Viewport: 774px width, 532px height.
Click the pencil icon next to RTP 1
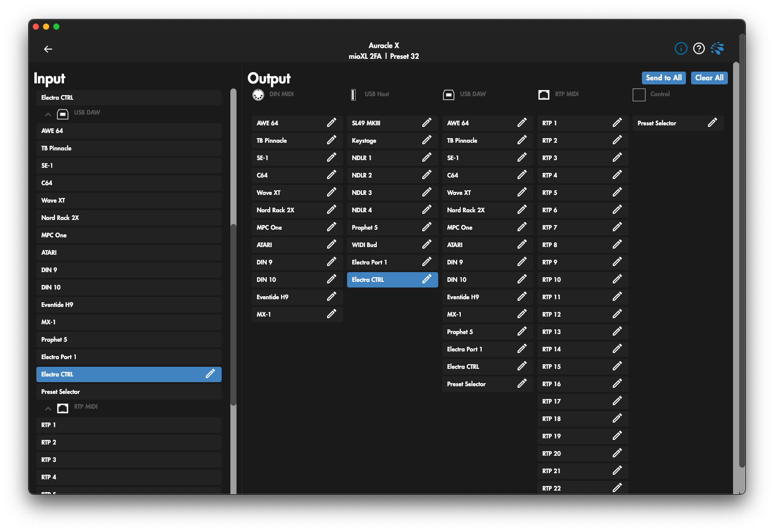click(x=617, y=123)
